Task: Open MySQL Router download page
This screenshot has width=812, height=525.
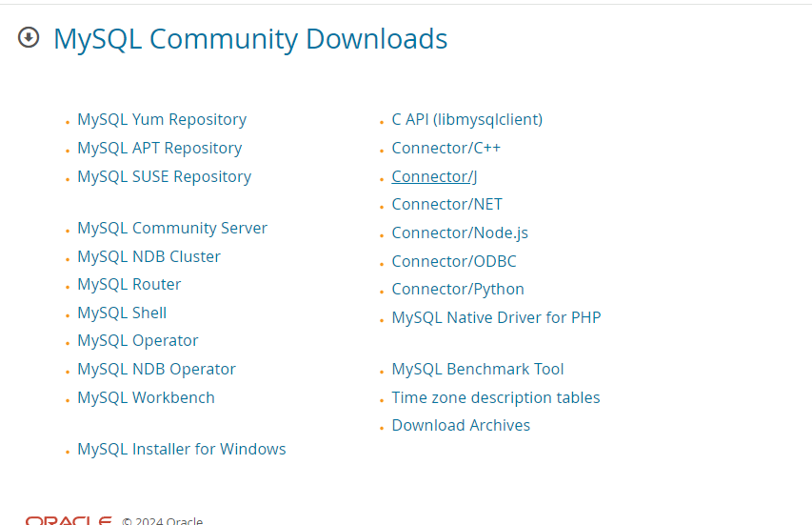Action: (x=129, y=285)
